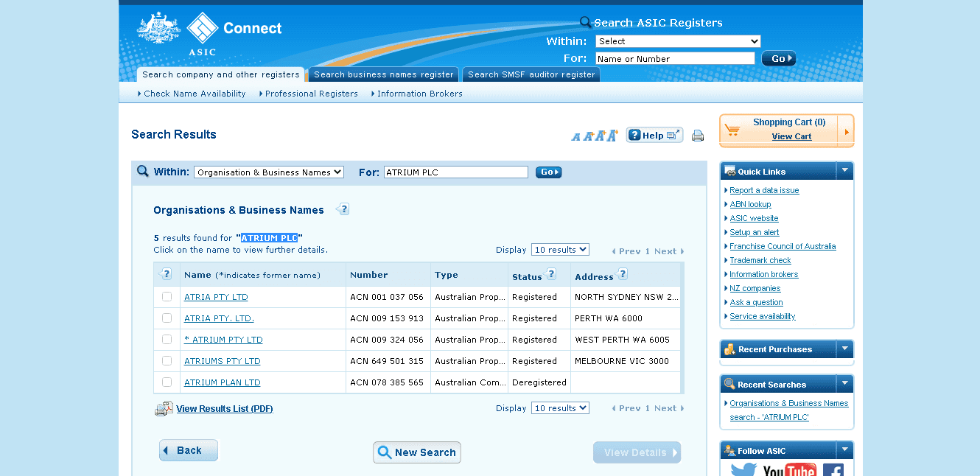
Task: Collapse the Quick Links panel arrow
Action: pos(844,171)
